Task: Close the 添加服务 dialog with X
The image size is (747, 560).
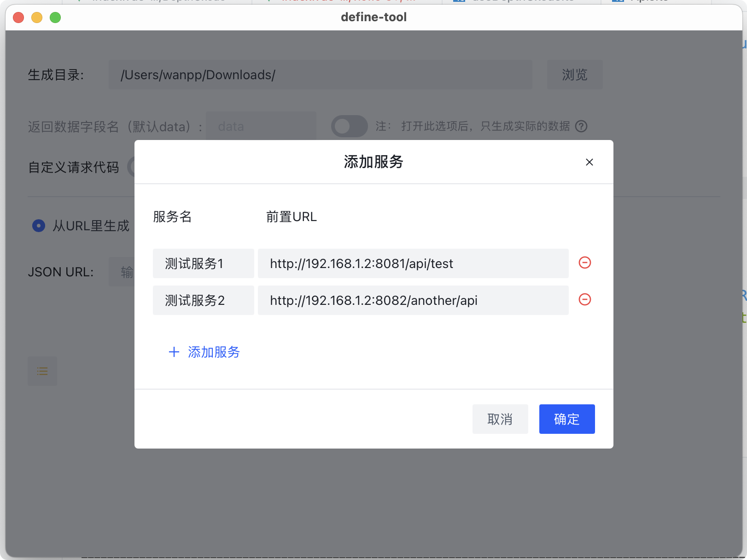Action: [x=589, y=162]
